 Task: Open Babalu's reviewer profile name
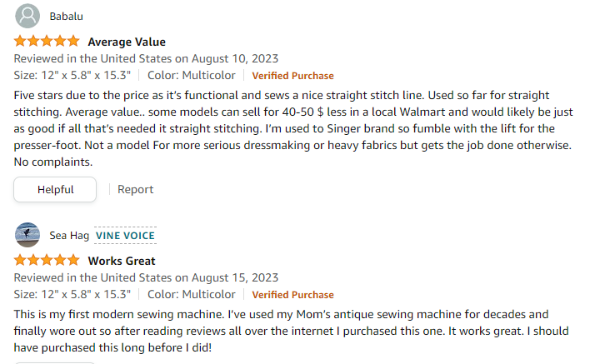tap(66, 17)
